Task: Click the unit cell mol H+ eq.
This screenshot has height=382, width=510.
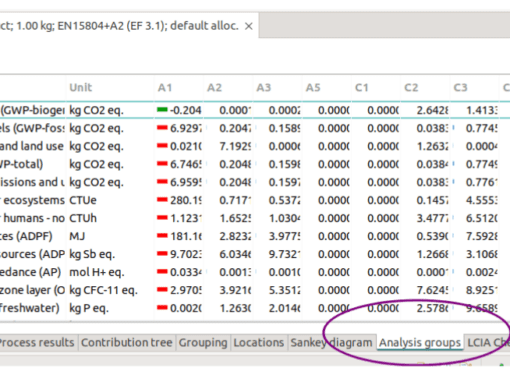Action: 97,272
